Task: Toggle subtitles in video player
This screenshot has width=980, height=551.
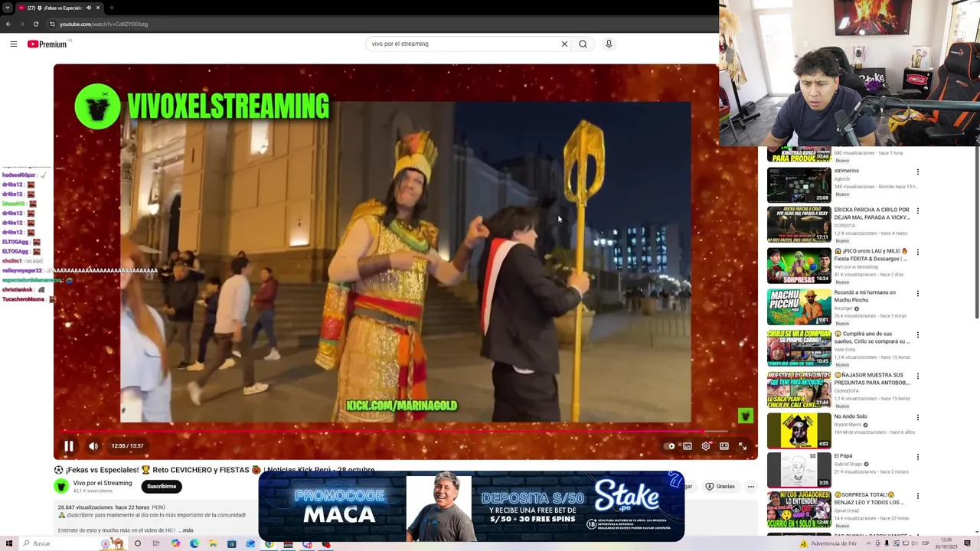Action: click(x=688, y=446)
